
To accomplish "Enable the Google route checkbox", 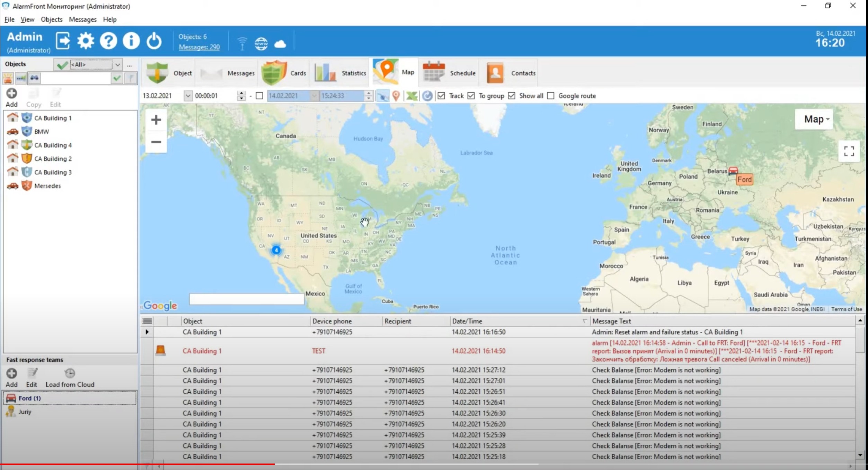I will pos(551,96).
